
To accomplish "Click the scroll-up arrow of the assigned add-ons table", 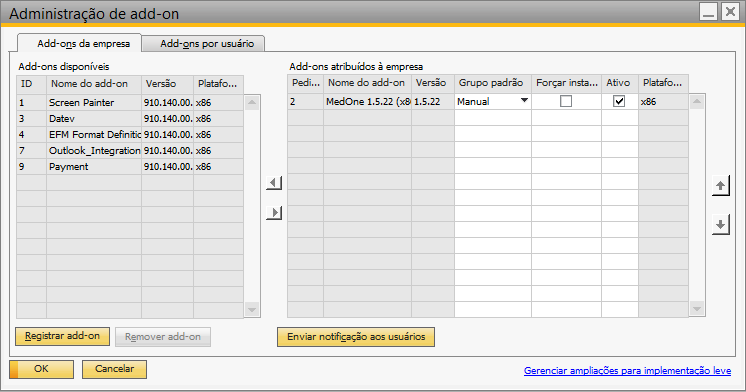I will (697, 101).
